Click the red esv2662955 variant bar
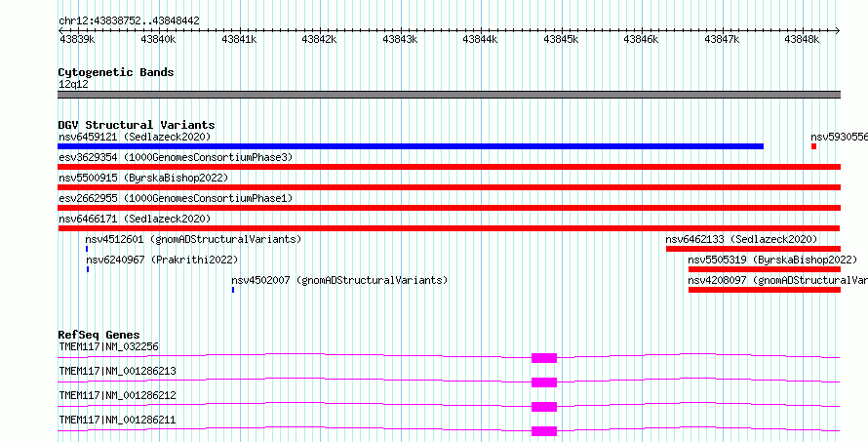The width and height of the screenshot is (868, 442). pyautogui.click(x=449, y=208)
